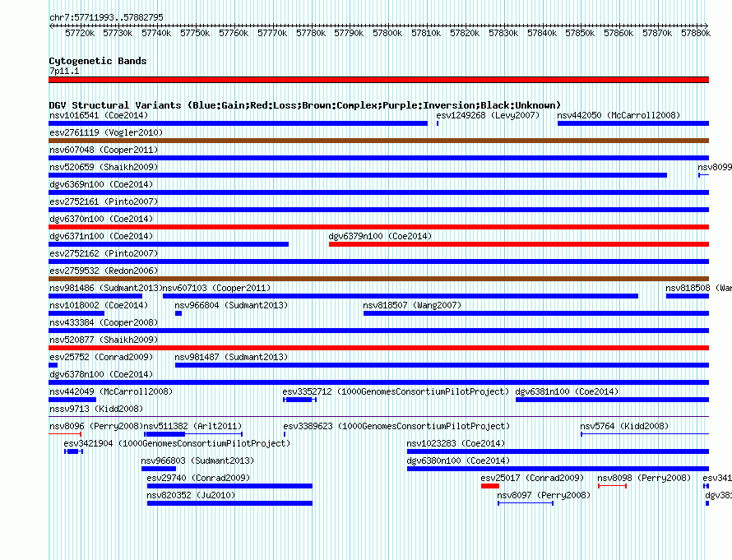Click dgv6369n100 (Coe2014) label

pyautogui.click(x=101, y=184)
